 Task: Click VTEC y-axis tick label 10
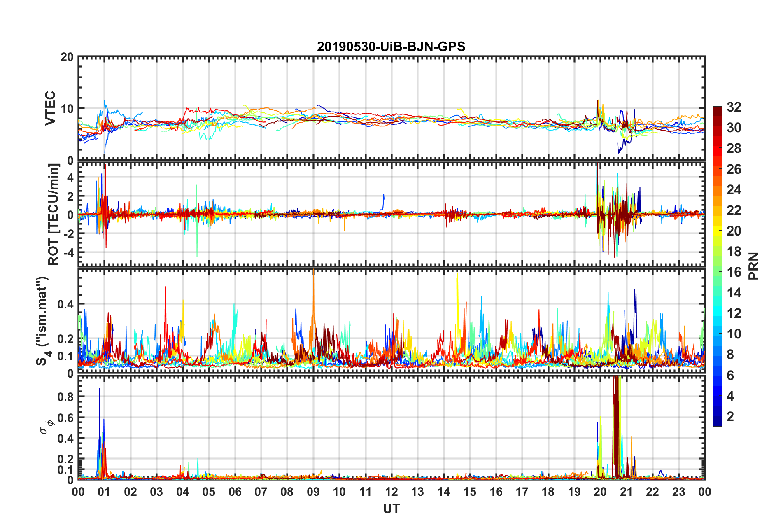click(x=67, y=109)
